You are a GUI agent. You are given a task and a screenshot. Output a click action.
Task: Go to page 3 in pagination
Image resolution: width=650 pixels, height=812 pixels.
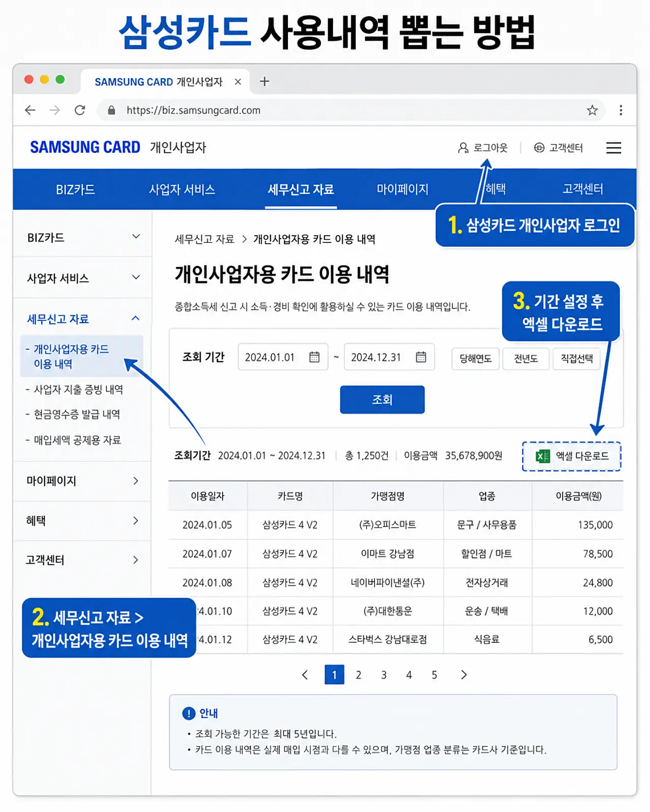pos(384,675)
